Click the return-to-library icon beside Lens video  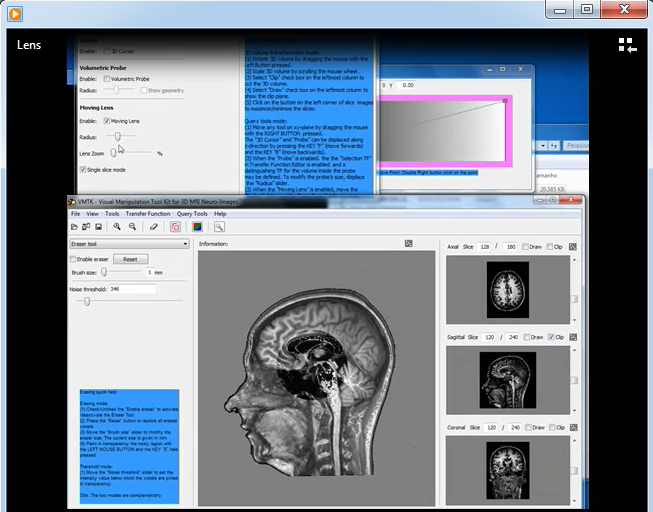tap(627, 45)
